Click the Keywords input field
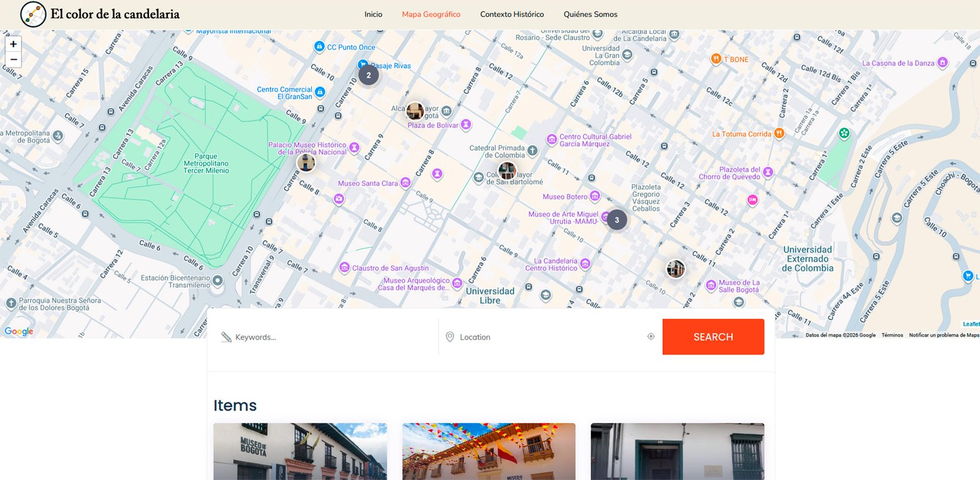 [x=331, y=337]
